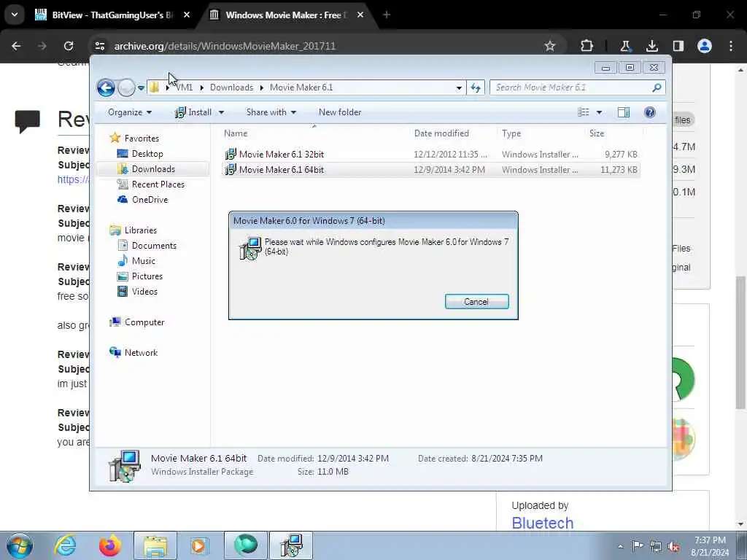Click the change view icon
Viewport: 747px width, 560px height.
[584, 112]
